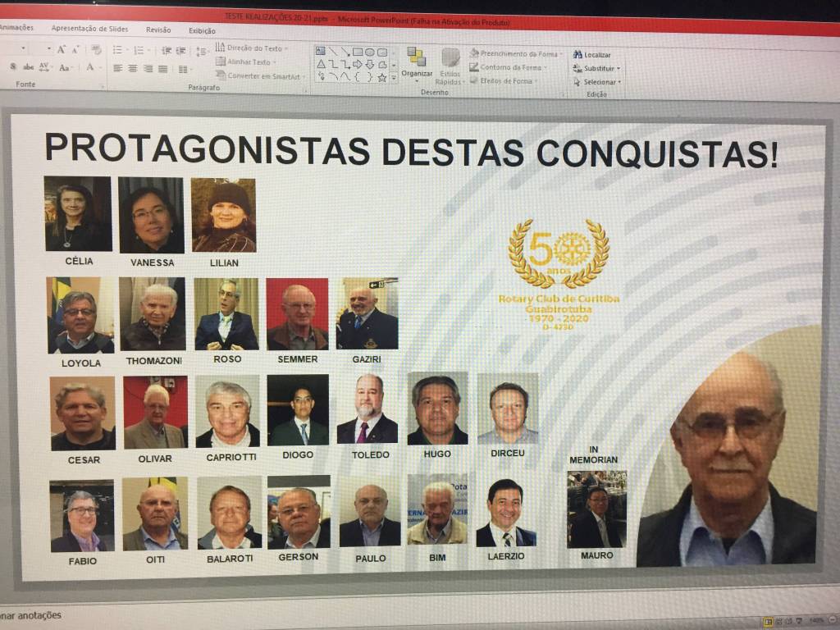Click the Substituir button
Screen dimensions: 840x630
coord(600,68)
